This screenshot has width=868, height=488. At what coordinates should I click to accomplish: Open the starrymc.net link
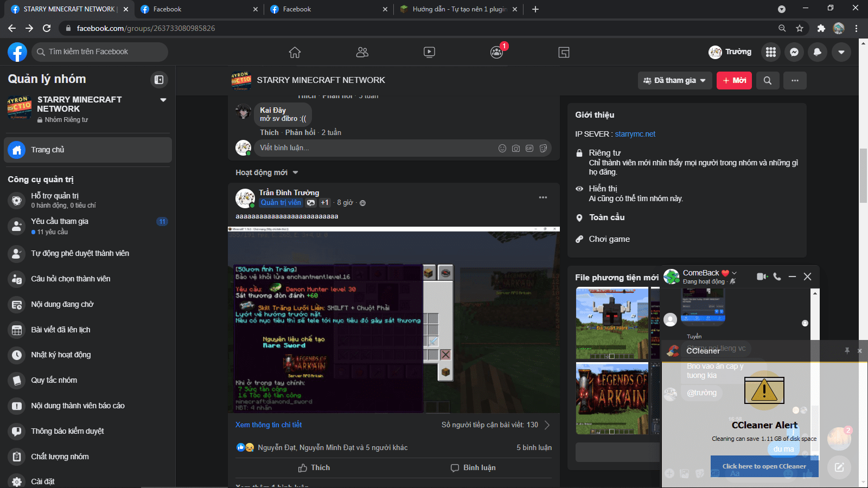click(635, 134)
